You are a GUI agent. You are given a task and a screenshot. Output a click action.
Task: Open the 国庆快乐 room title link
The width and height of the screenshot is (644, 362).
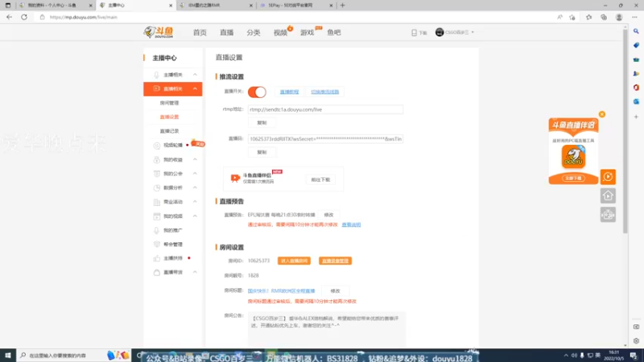point(281,291)
